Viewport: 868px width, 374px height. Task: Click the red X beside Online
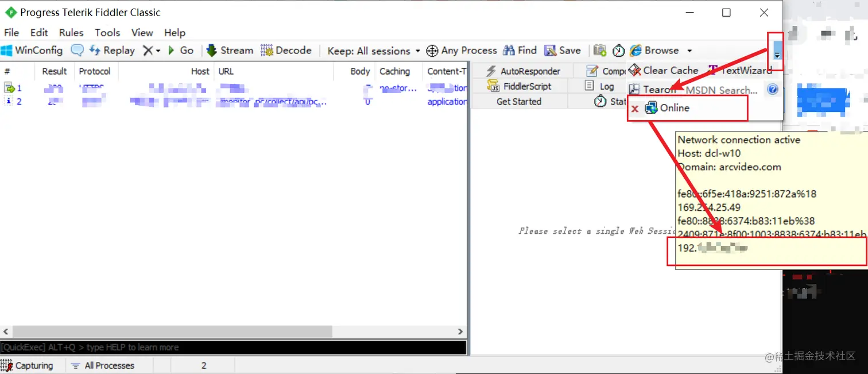click(635, 109)
